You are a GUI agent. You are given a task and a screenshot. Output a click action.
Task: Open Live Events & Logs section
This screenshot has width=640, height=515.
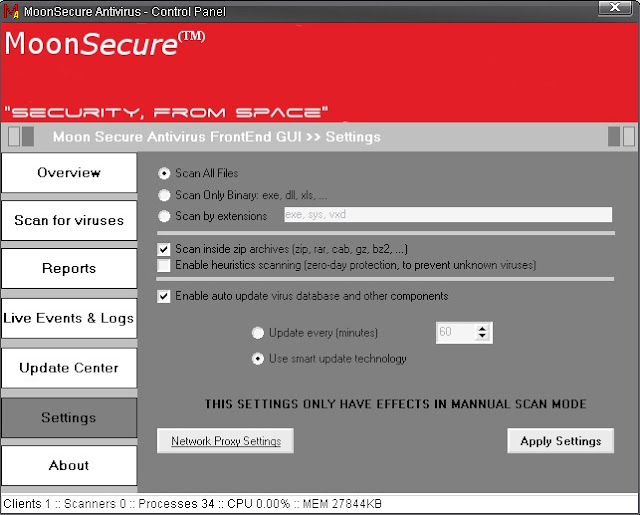[x=69, y=318]
